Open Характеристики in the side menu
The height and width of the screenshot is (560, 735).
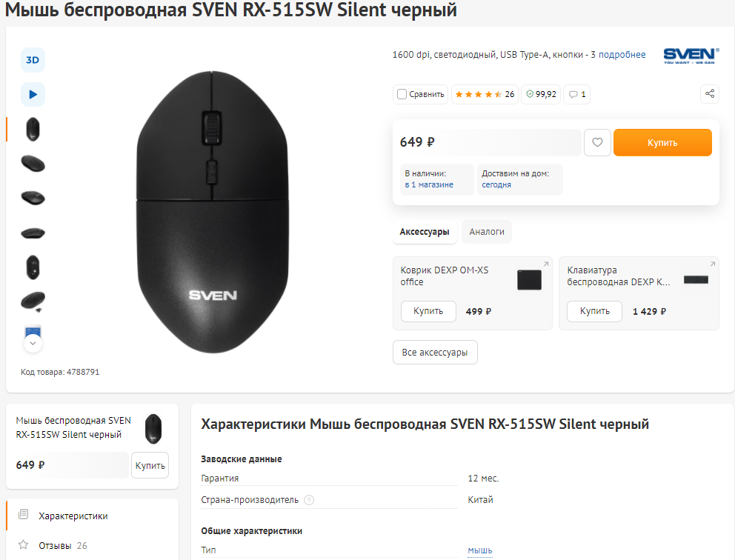click(x=73, y=516)
